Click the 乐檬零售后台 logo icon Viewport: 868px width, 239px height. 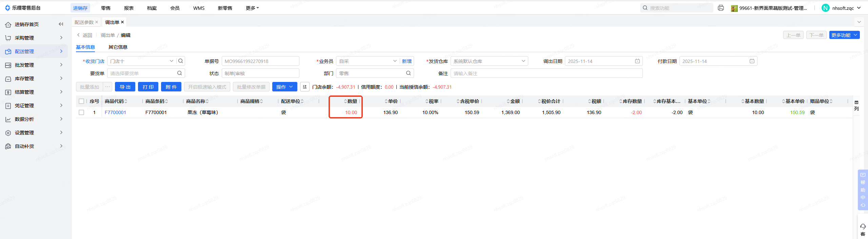[7, 8]
